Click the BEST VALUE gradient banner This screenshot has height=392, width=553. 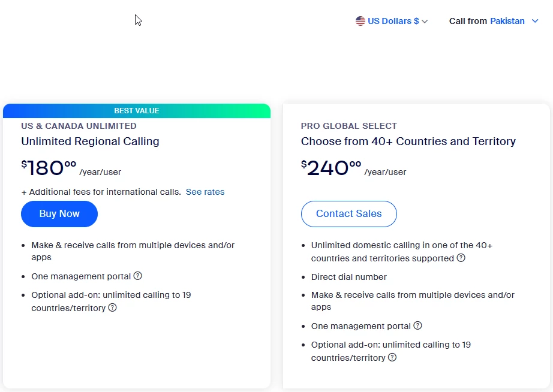(x=137, y=111)
